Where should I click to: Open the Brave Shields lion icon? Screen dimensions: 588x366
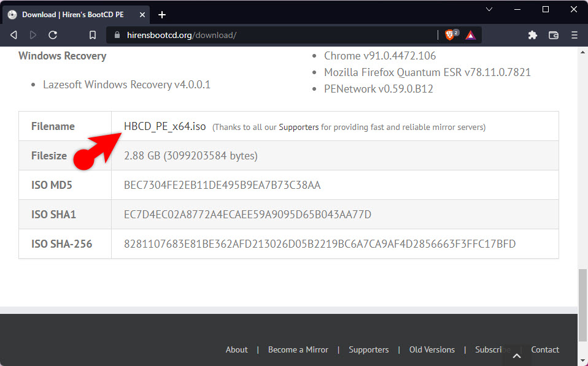pos(450,35)
